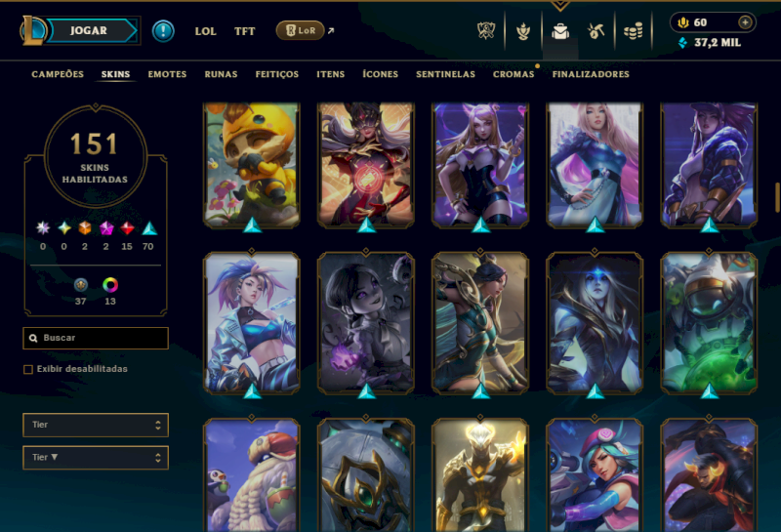The image size is (781, 532).
Task: Filter by the chroma color wheel icon
Action: (110, 285)
